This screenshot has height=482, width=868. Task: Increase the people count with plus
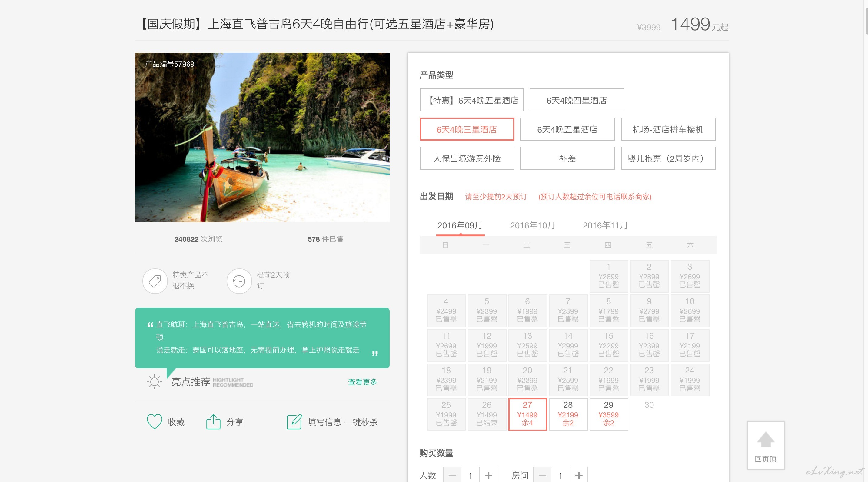point(488,475)
